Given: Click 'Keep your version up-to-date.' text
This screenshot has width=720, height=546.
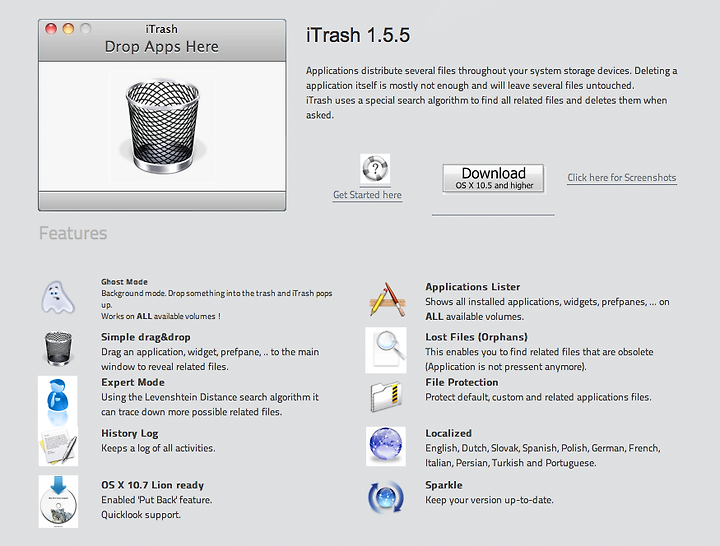Looking at the screenshot, I should click(x=489, y=500).
